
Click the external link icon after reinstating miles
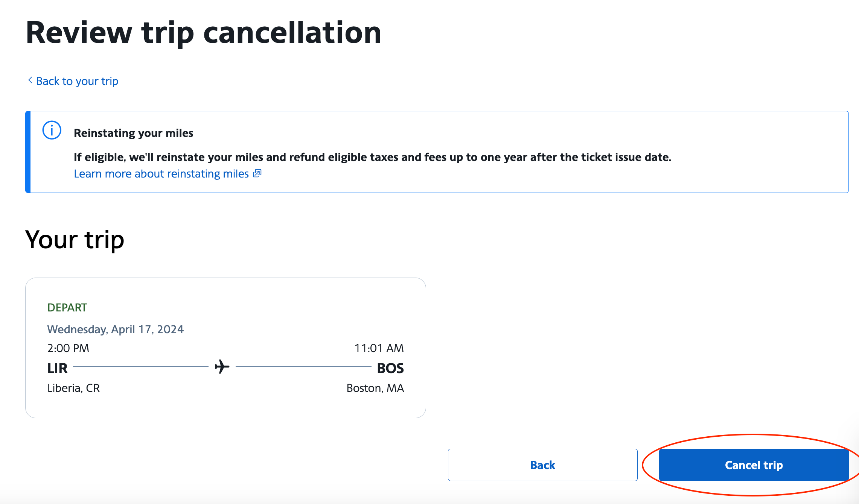[257, 173]
